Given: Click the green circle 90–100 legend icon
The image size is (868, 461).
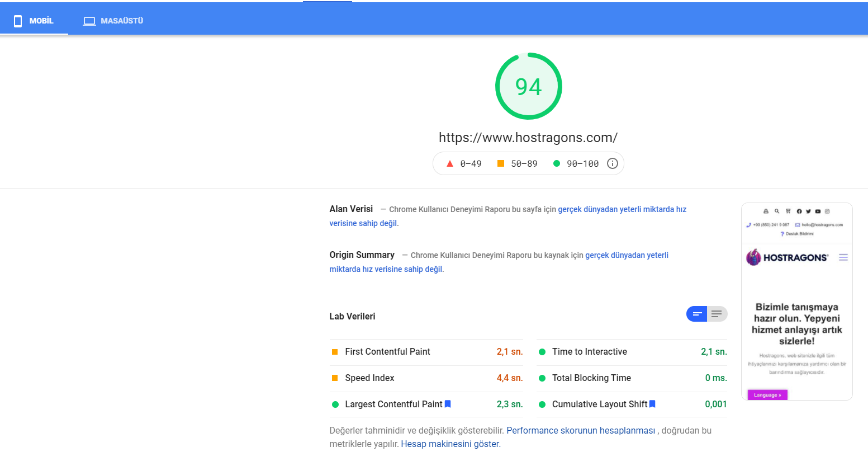Looking at the screenshot, I should [557, 163].
